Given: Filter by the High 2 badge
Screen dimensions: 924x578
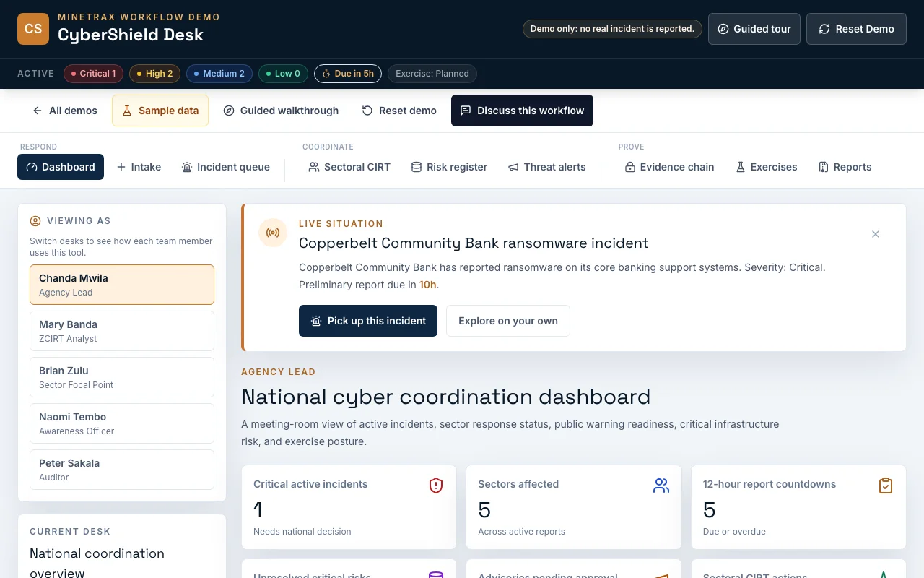Looking at the screenshot, I should (x=155, y=74).
